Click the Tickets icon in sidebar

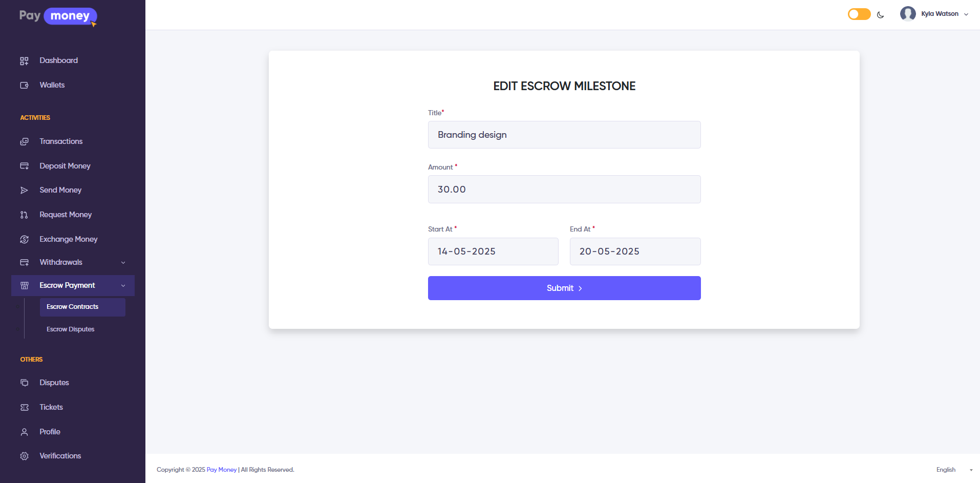[x=24, y=408]
